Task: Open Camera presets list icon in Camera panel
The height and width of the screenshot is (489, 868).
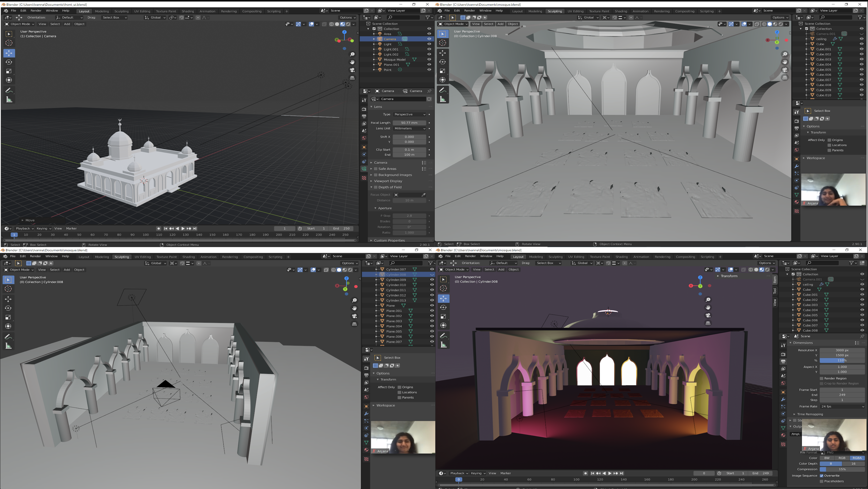Action: click(424, 162)
